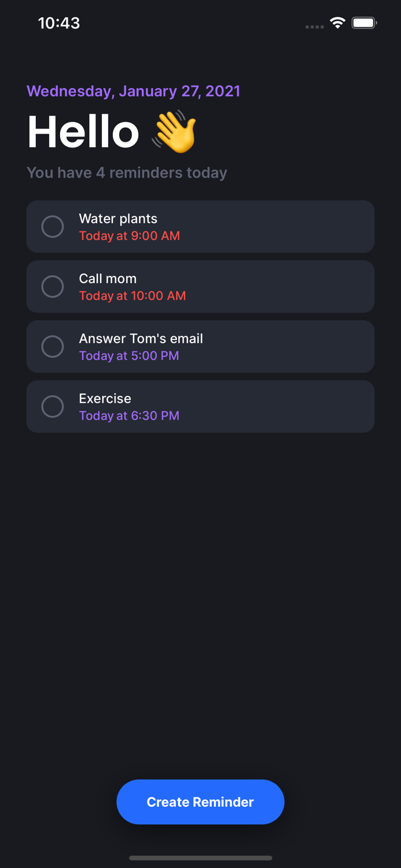
Task: Click the overdue 9:00 AM time label
Action: pos(129,236)
